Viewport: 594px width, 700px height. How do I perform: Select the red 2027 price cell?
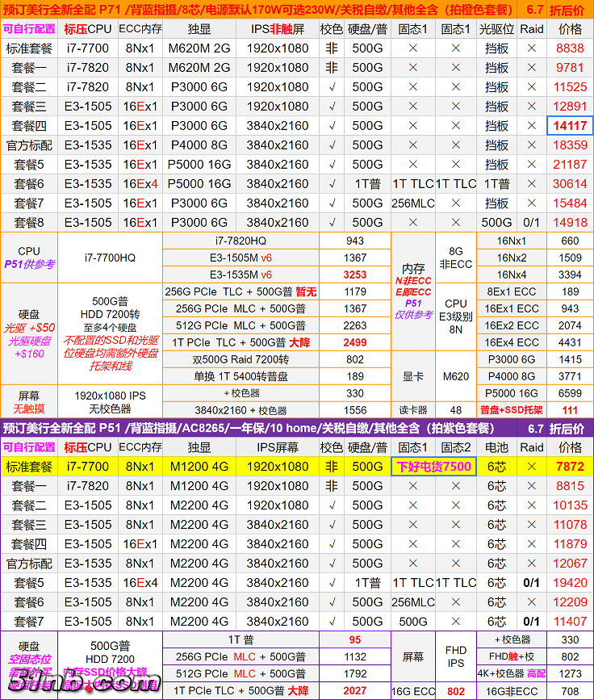(x=354, y=690)
